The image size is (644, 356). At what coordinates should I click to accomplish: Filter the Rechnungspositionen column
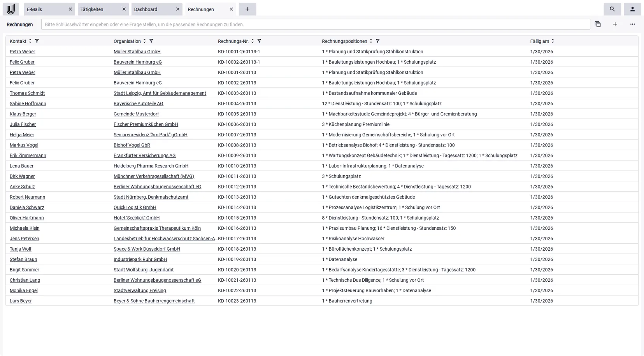[377, 41]
